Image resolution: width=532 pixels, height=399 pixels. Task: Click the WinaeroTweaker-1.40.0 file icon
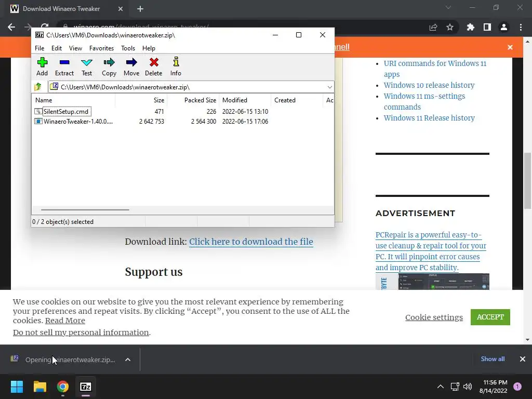(38, 121)
